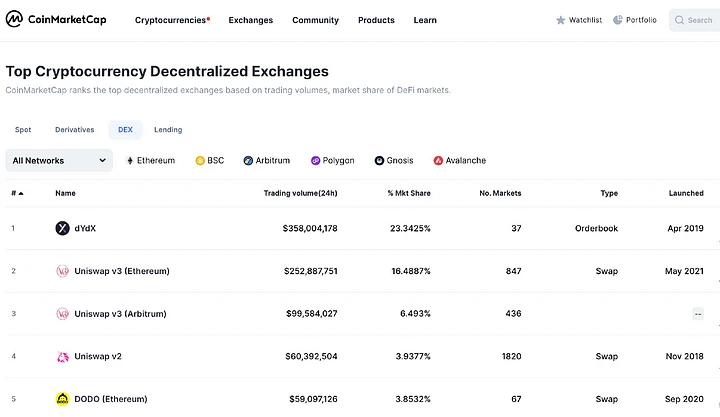Filter by Avalanche network

click(x=460, y=160)
